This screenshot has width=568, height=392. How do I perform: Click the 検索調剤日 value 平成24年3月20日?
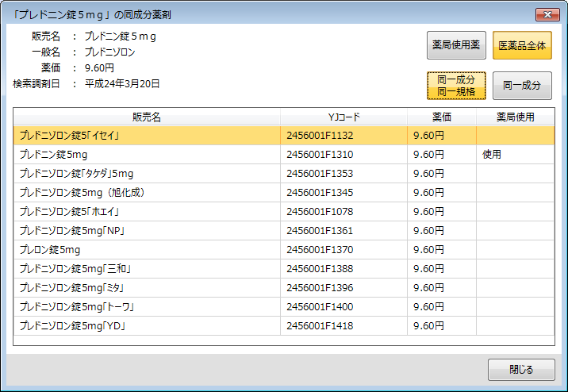point(122,83)
